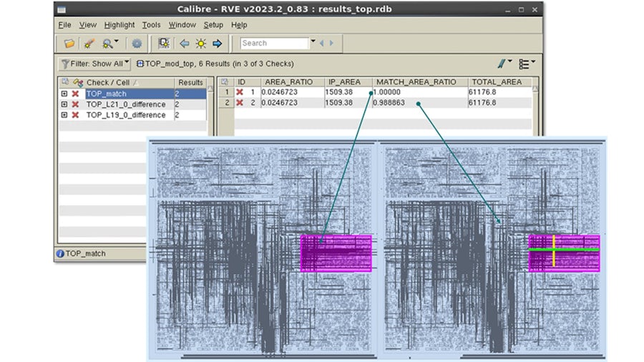Open the Help menu

tap(239, 25)
